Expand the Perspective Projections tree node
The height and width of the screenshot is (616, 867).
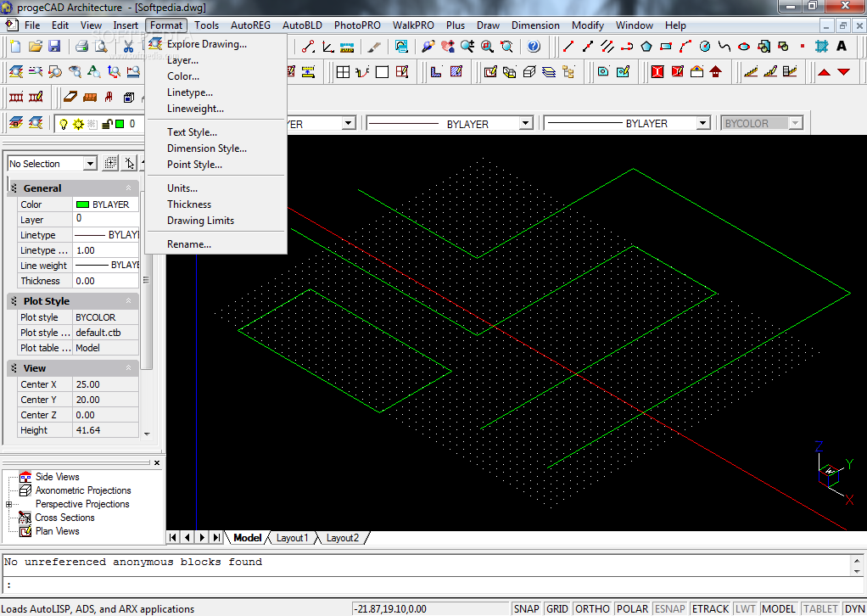8,504
